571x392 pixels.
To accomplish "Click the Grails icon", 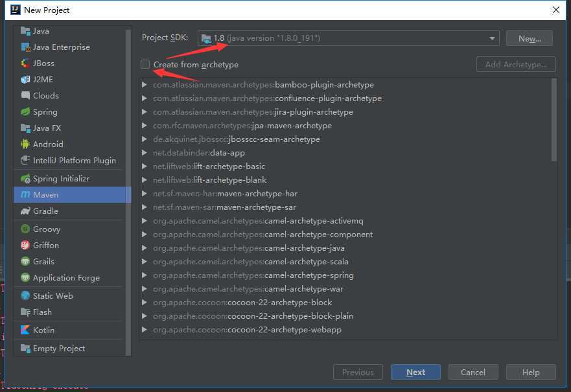I will coord(25,261).
